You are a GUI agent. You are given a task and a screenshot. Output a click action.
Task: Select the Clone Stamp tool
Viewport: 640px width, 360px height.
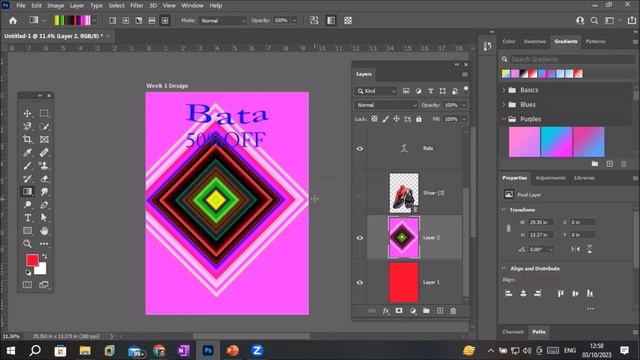(x=44, y=166)
